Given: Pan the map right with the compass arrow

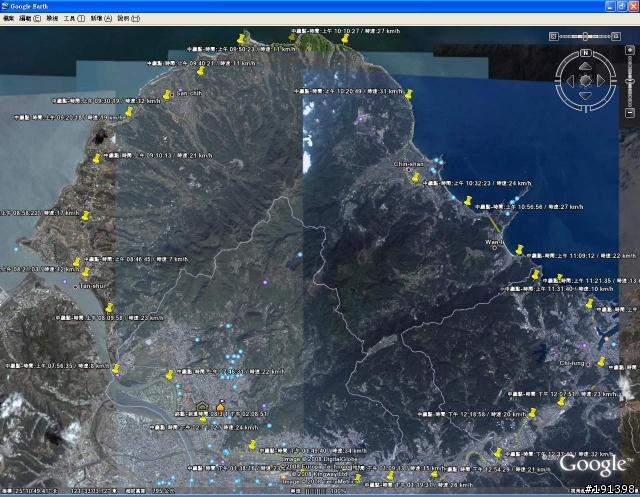Looking at the screenshot, I should tap(601, 81).
